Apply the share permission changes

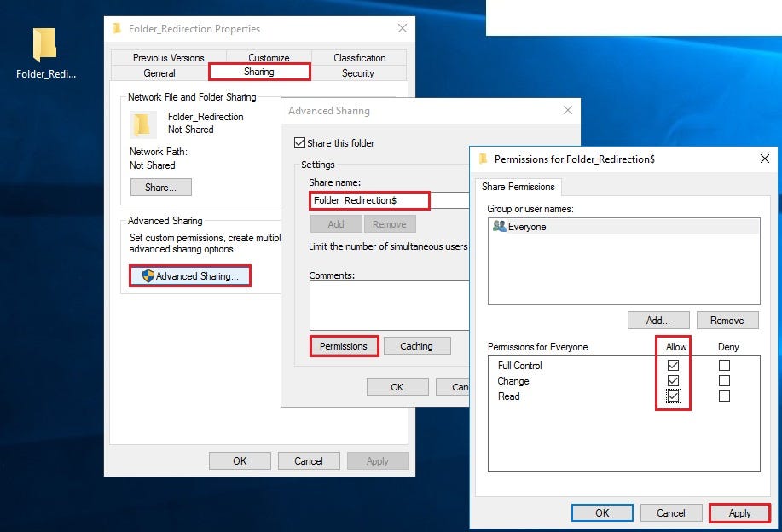(x=739, y=512)
